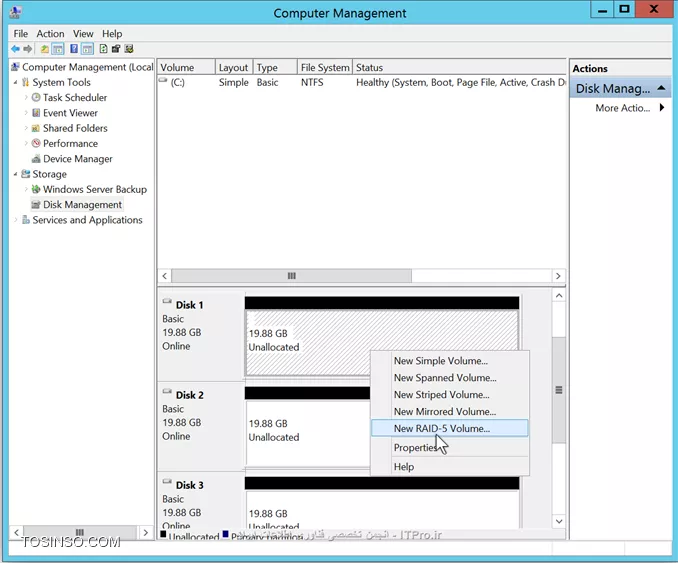The height and width of the screenshot is (563, 678).
Task: Open the Action menu
Action: (50, 34)
